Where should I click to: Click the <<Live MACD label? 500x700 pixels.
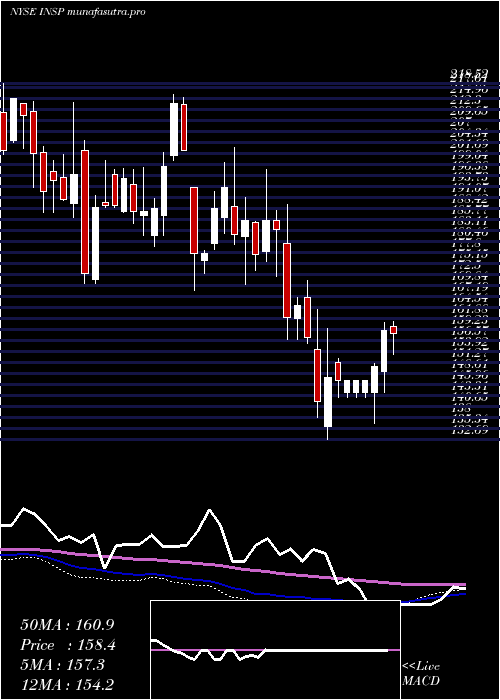(421, 674)
